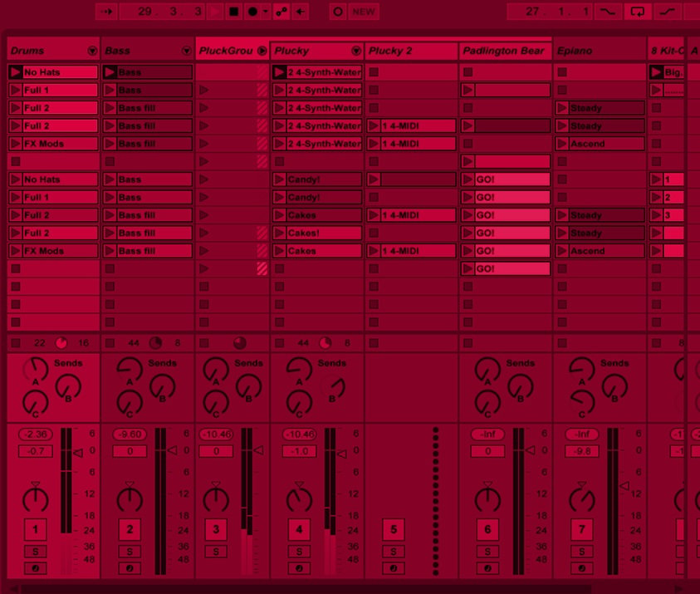This screenshot has height=594, width=700.
Task: Solo the Drums track
Action: point(35,552)
